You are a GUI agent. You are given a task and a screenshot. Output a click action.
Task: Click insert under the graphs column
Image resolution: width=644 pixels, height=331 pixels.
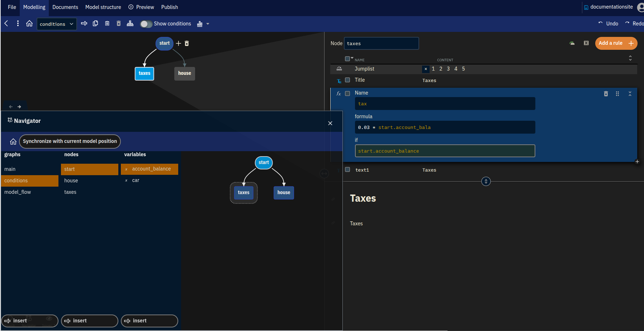tap(30, 321)
